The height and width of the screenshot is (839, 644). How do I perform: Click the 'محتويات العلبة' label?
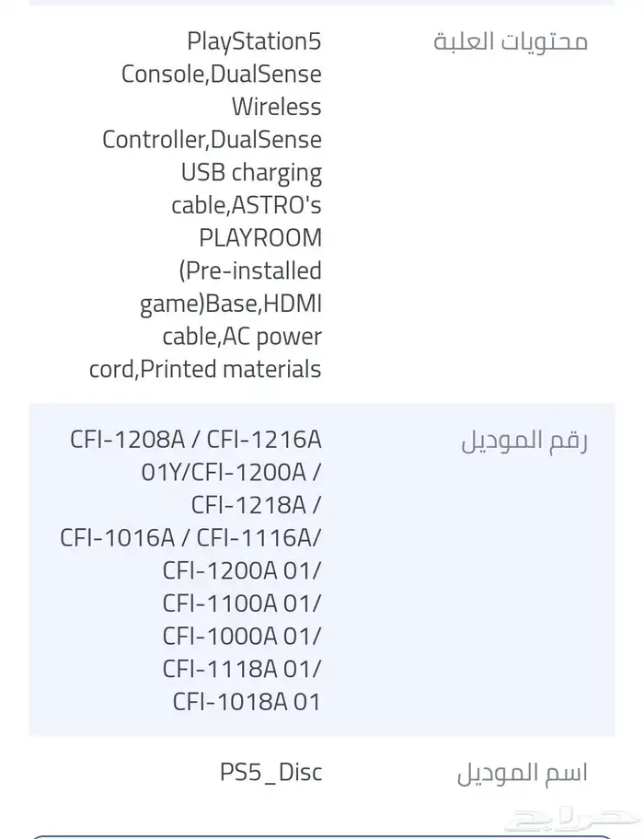coord(510,42)
